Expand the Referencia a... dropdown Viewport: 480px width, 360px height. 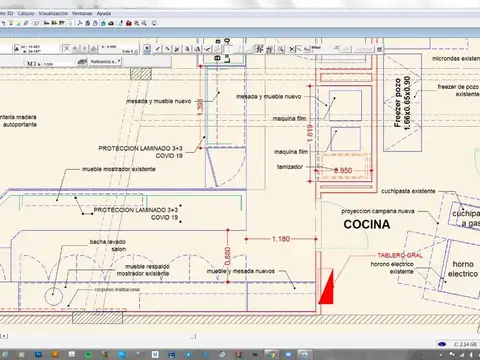click(x=105, y=62)
